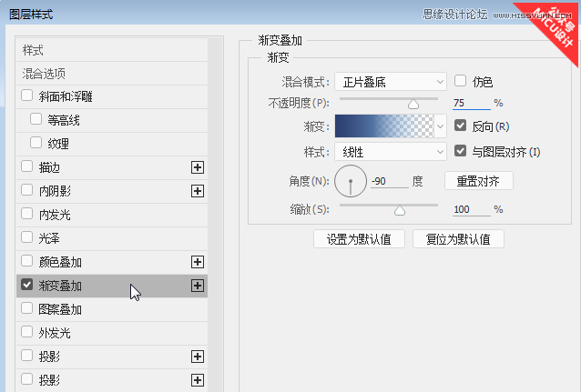Click the angle dial for 角度
Screen dimensions: 581x392
pyautogui.click(x=350, y=182)
